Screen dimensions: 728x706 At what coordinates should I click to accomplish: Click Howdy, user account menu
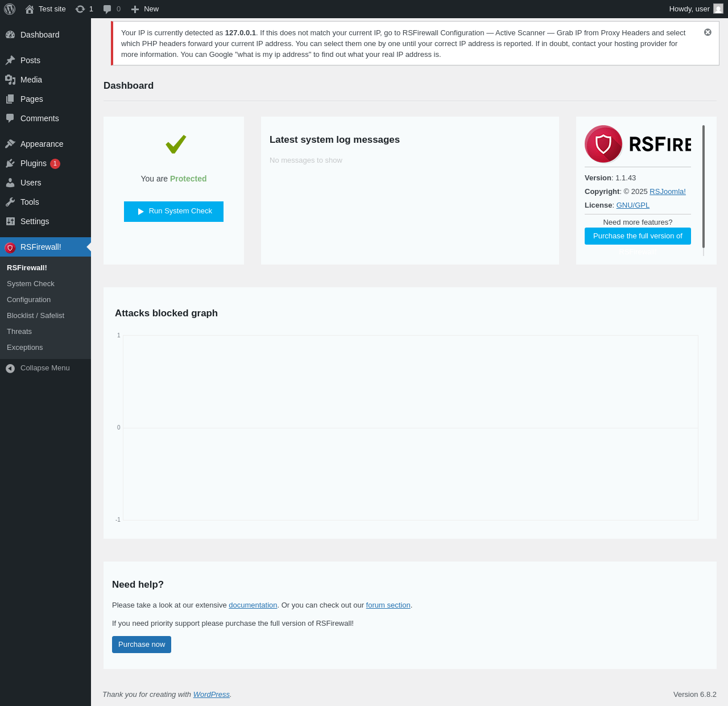point(696,9)
